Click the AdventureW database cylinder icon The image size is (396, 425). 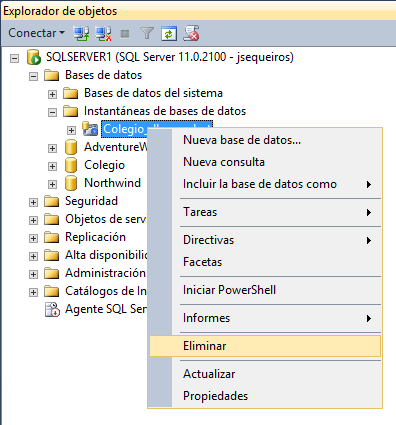[x=71, y=147]
